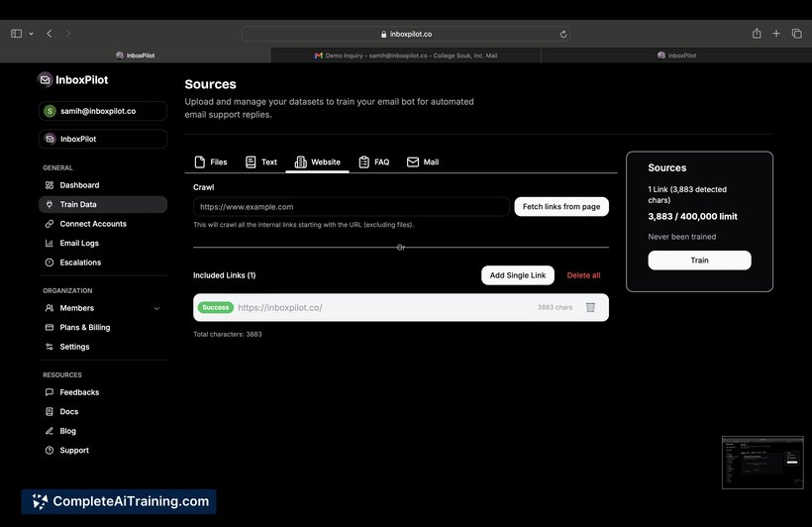Image resolution: width=812 pixels, height=527 pixels.
Task: Toggle the Safari sidebar icon
Action: (16, 34)
